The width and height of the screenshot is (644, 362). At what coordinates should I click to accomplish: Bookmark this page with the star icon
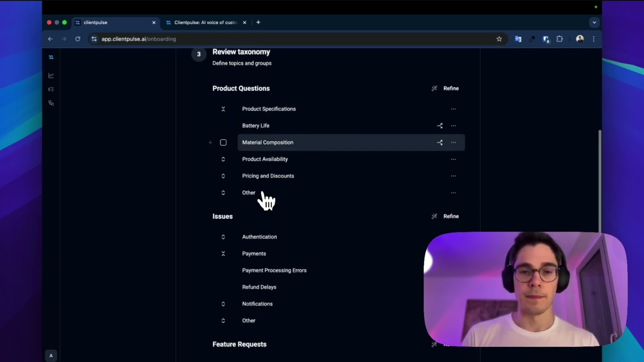coord(499,39)
